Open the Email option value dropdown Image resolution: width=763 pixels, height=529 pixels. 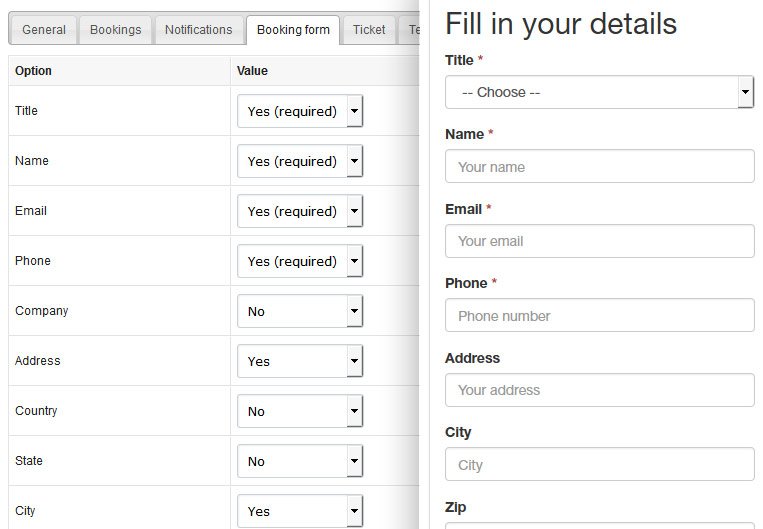click(x=300, y=211)
